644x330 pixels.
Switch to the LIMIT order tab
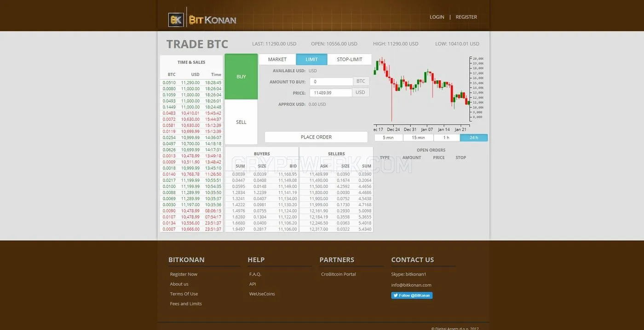click(x=311, y=59)
